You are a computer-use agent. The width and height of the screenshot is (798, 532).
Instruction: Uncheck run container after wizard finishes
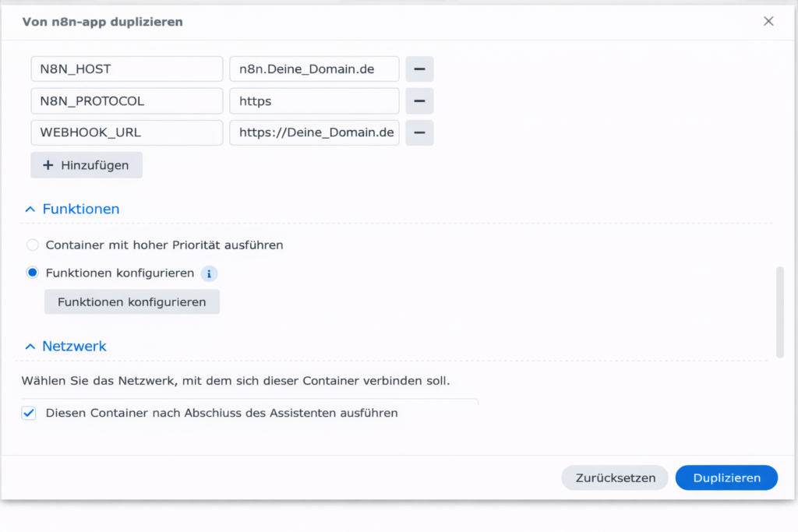coord(29,414)
